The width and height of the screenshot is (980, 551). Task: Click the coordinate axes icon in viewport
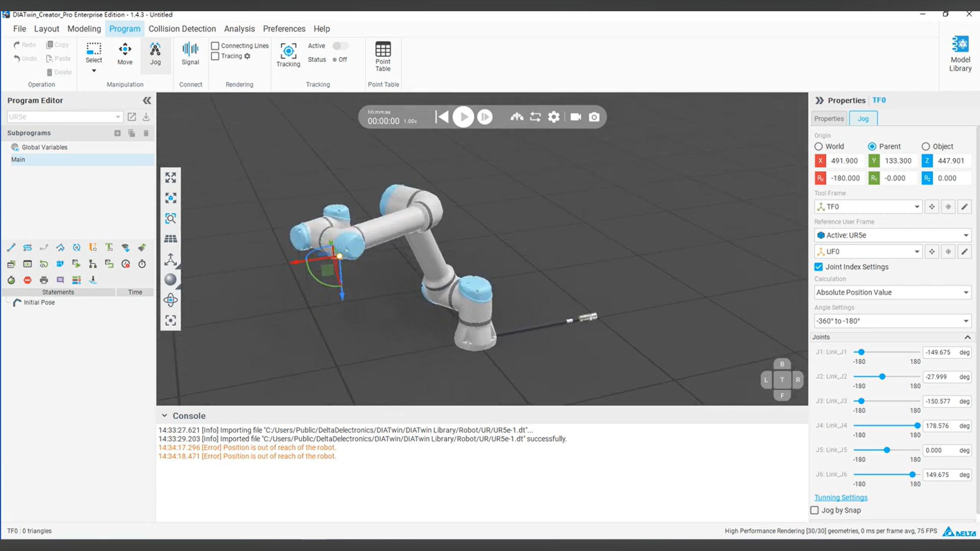click(170, 259)
